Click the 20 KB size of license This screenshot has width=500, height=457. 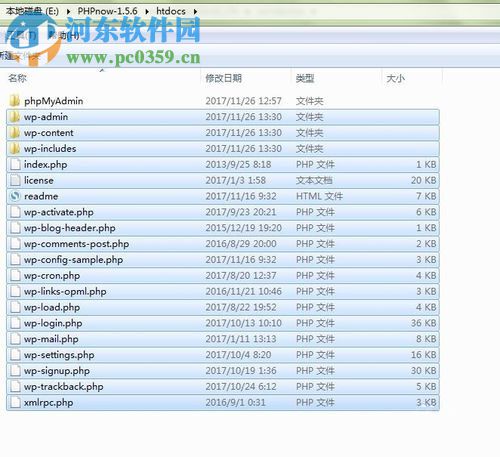(423, 180)
